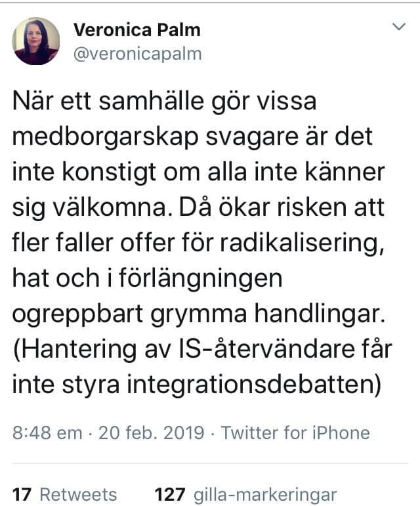
Task: Open Veronica Palm's profile picture
Action: point(36,41)
